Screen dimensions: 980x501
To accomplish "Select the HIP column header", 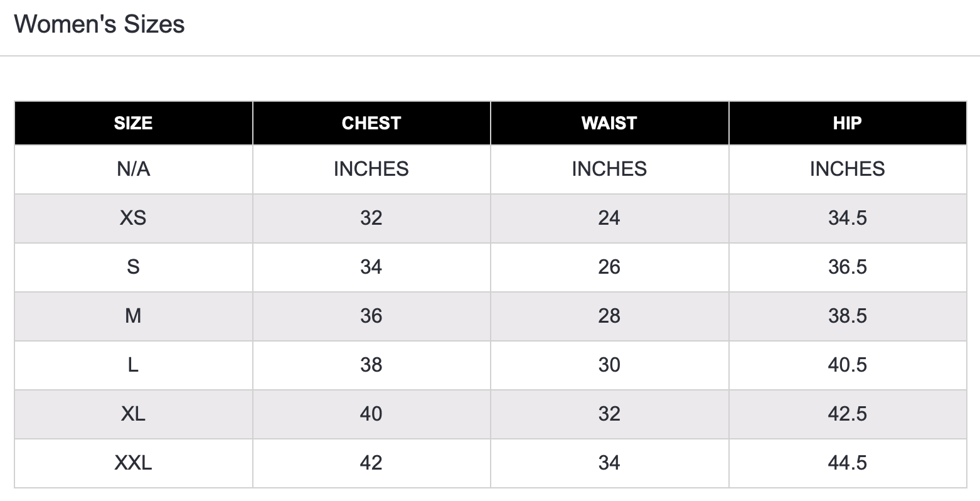I will (848, 123).
